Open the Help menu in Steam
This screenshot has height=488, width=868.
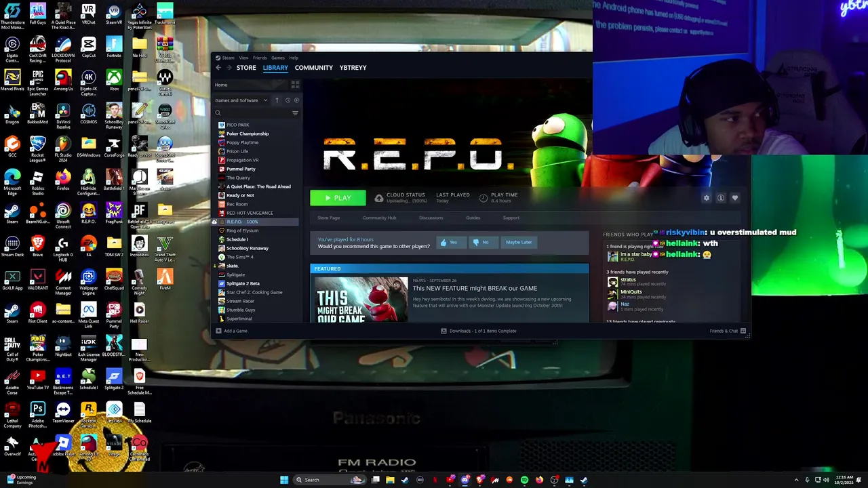point(294,58)
